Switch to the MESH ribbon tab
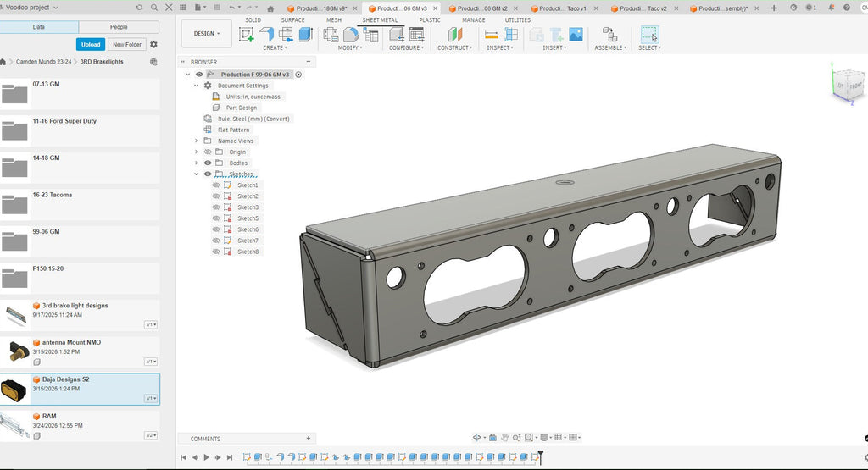Viewport: 868px width, 470px height. 334,20
